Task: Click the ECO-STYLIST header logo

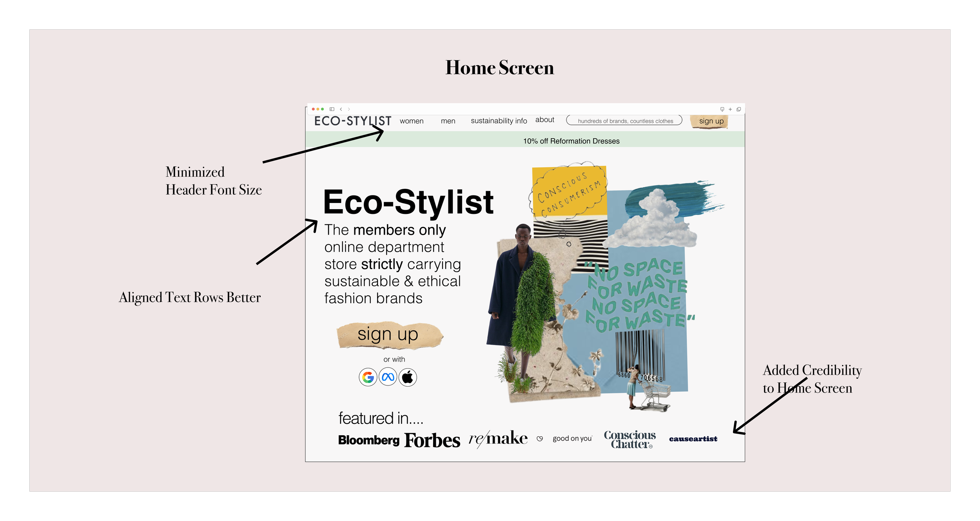Action: point(352,121)
